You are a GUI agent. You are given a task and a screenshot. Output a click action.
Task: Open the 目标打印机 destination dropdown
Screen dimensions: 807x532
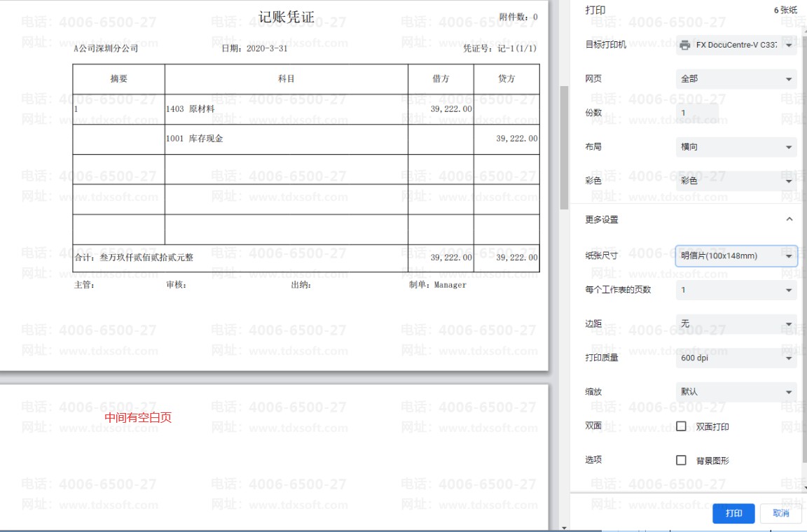tap(736, 45)
